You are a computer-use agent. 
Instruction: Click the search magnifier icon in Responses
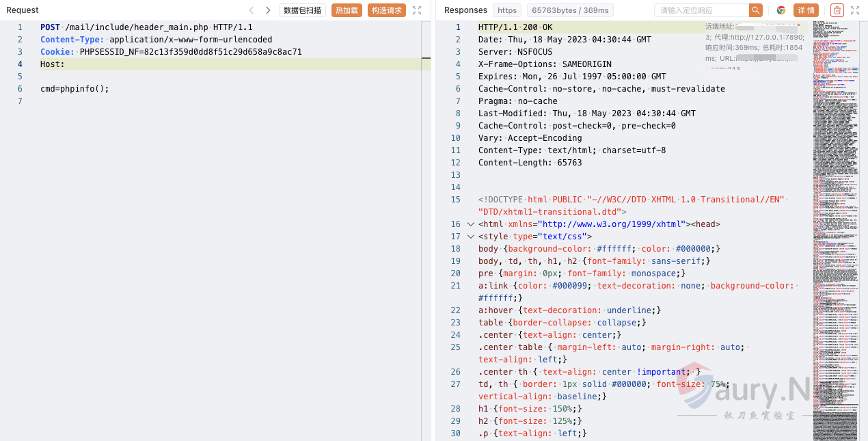pyautogui.click(x=755, y=10)
